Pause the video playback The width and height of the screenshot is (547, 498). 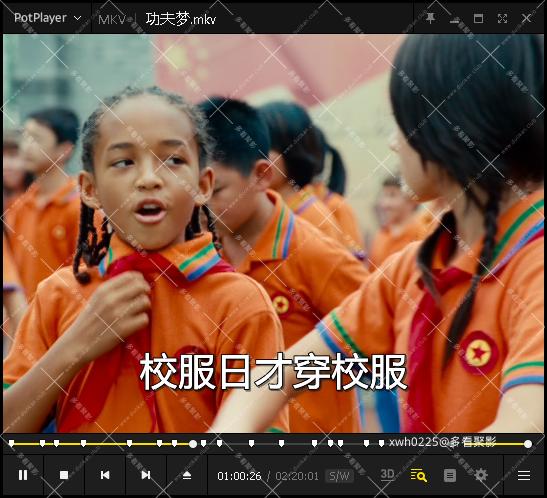coord(23,475)
